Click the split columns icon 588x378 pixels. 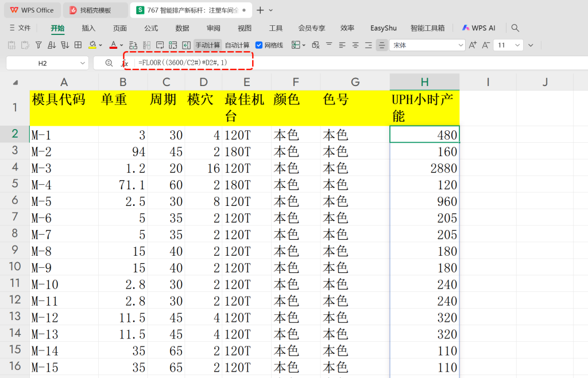[x=146, y=45]
